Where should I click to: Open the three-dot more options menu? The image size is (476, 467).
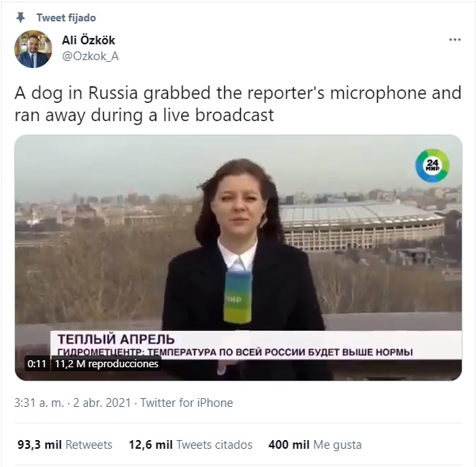click(455, 40)
